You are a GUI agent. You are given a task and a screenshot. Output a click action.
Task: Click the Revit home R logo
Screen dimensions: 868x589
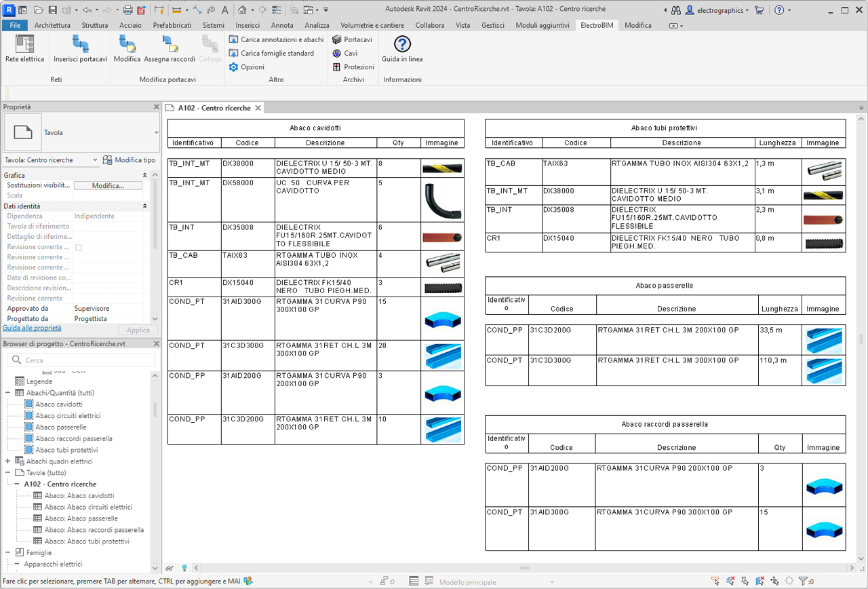[9, 10]
